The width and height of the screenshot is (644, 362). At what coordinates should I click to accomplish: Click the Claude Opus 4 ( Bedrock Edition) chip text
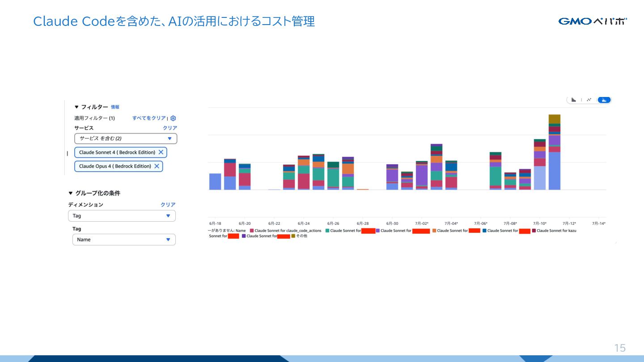coord(115,166)
